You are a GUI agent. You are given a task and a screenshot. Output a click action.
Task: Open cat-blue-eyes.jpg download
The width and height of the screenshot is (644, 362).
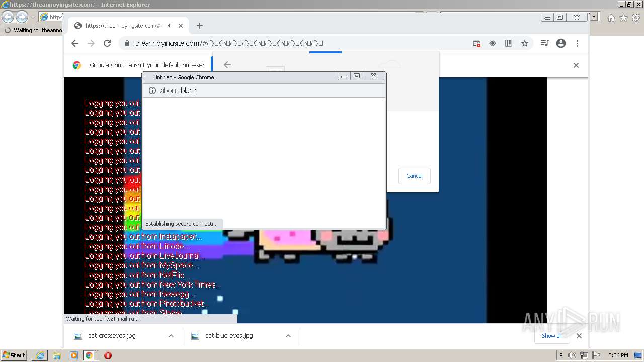click(229, 336)
